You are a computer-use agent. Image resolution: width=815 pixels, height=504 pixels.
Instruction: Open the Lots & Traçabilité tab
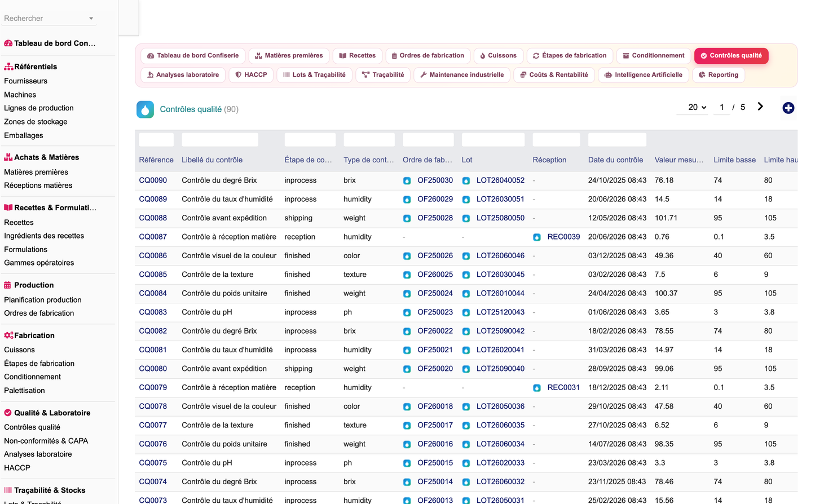[314, 75]
